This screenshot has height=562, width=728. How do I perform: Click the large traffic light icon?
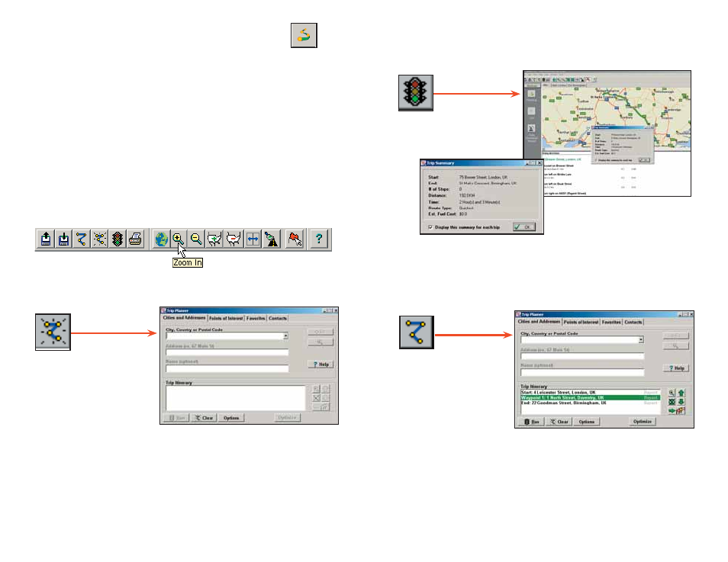click(416, 93)
